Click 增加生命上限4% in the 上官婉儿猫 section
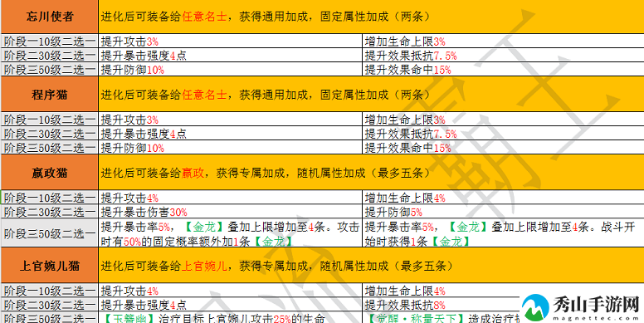This screenshot has height=323, width=644. (504, 291)
